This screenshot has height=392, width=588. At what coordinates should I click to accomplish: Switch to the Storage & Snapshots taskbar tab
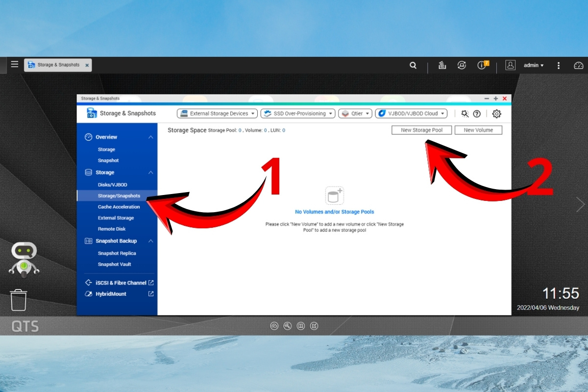(58, 65)
